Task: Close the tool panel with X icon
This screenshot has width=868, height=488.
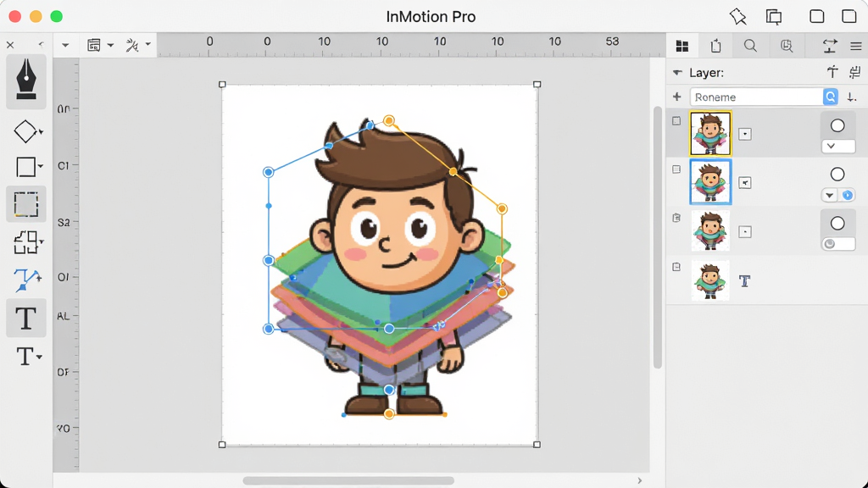Action: coord(10,45)
